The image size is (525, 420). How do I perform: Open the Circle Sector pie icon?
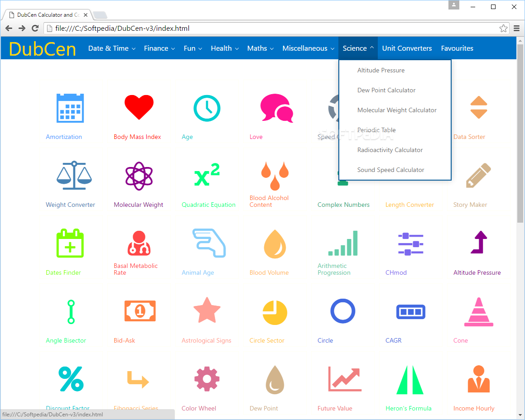(275, 313)
